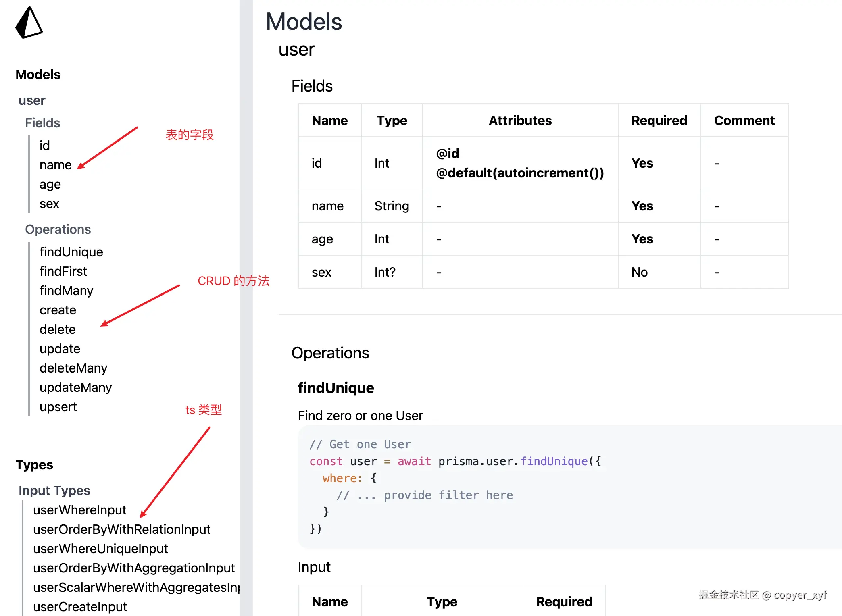Open findUnique operation from sidebar

tap(71, 252)
